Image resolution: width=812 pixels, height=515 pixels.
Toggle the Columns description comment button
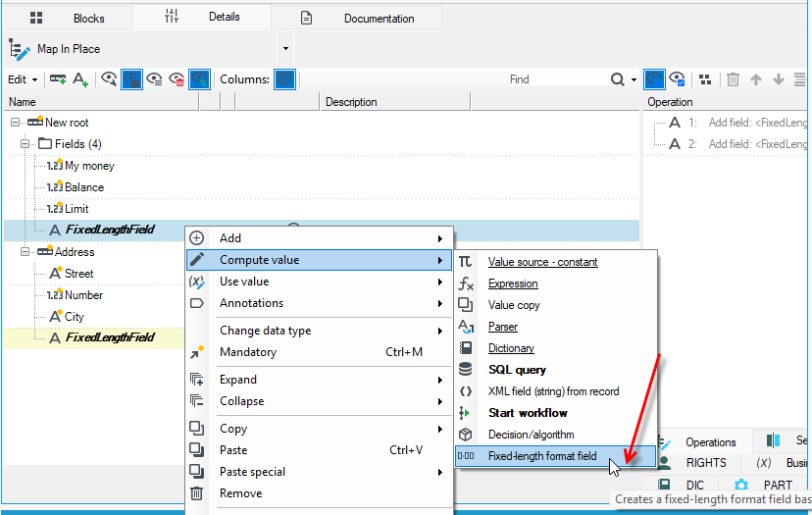[x=284, y=79]
